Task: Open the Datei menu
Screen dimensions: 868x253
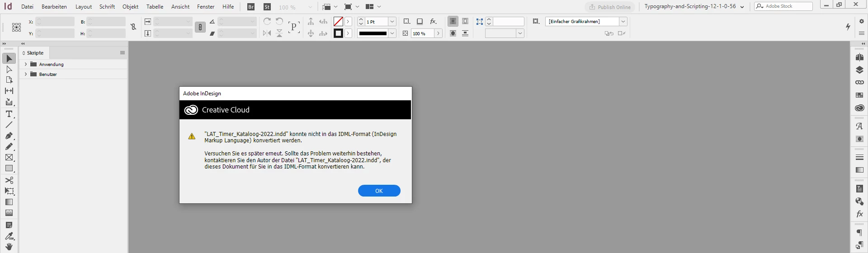Action: 27,7
